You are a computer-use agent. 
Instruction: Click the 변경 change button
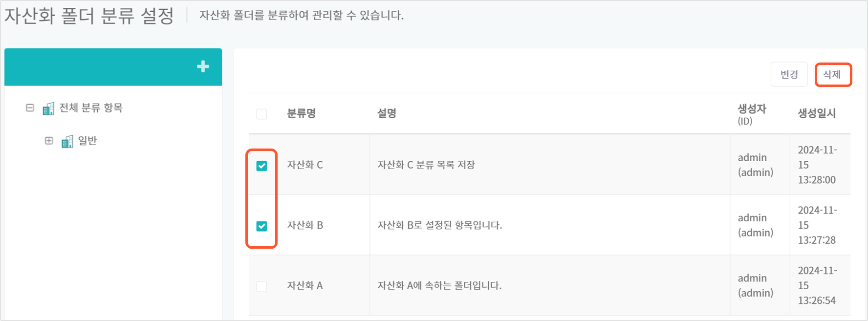(x=789, y=75)
